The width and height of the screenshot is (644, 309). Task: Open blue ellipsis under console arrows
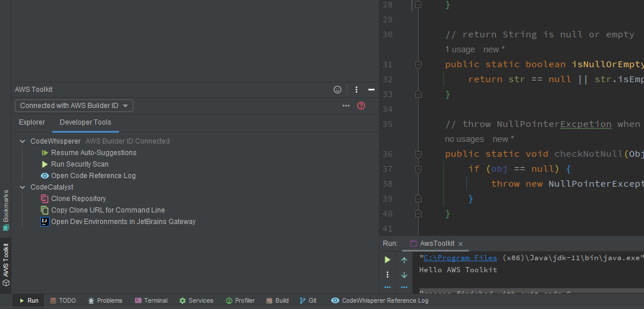point(404,287)
